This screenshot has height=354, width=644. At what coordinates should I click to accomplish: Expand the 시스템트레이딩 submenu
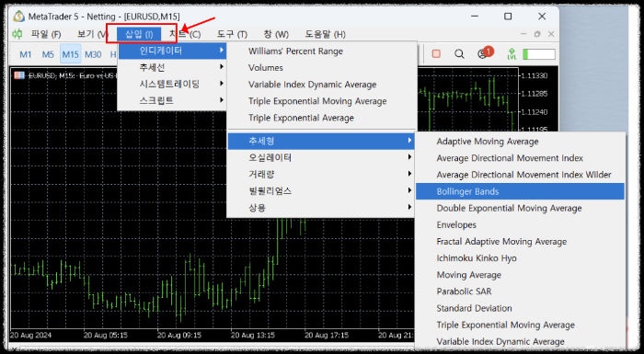point(172,84)
